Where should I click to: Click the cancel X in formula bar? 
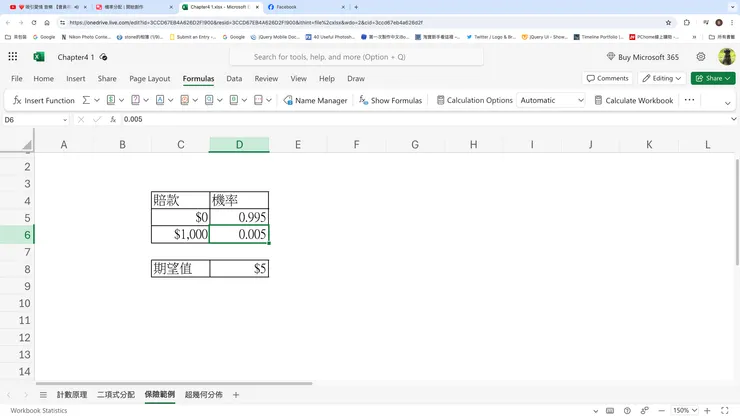(81, 119)
